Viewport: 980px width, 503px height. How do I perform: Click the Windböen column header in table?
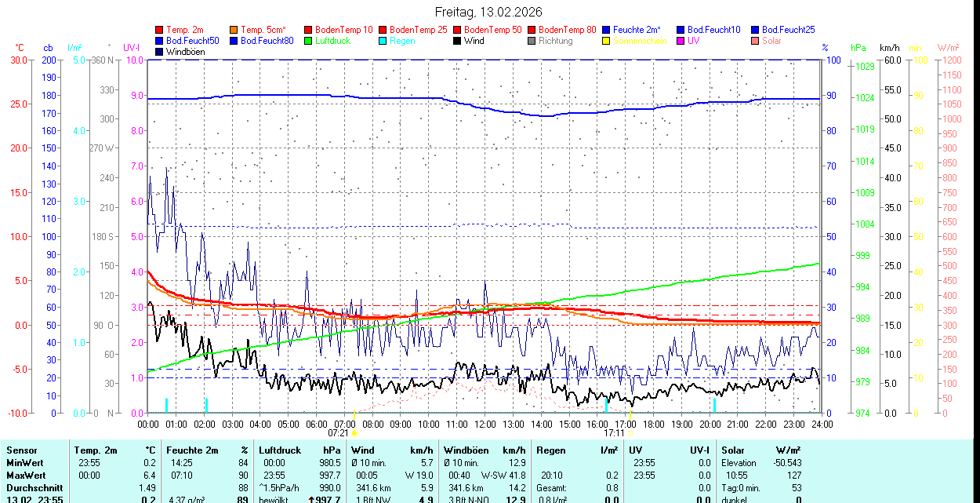[x=466, y=450]
